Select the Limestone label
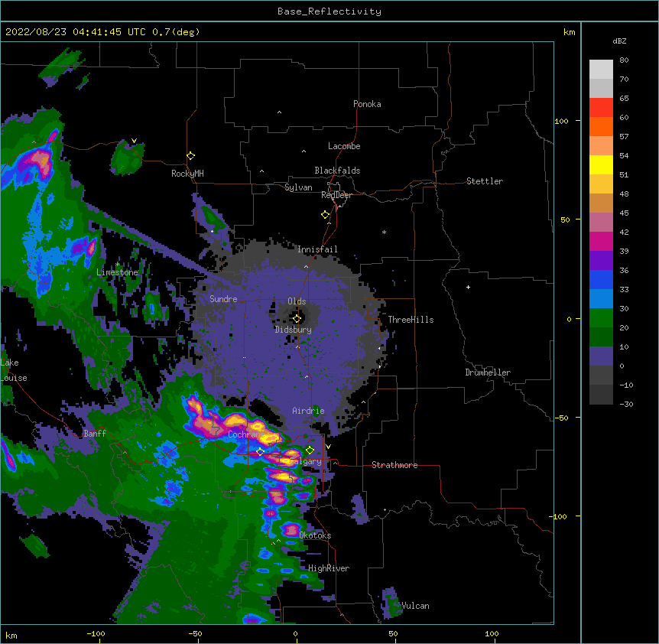The width and height of the screenshot is (659, 644). [117, 272]
